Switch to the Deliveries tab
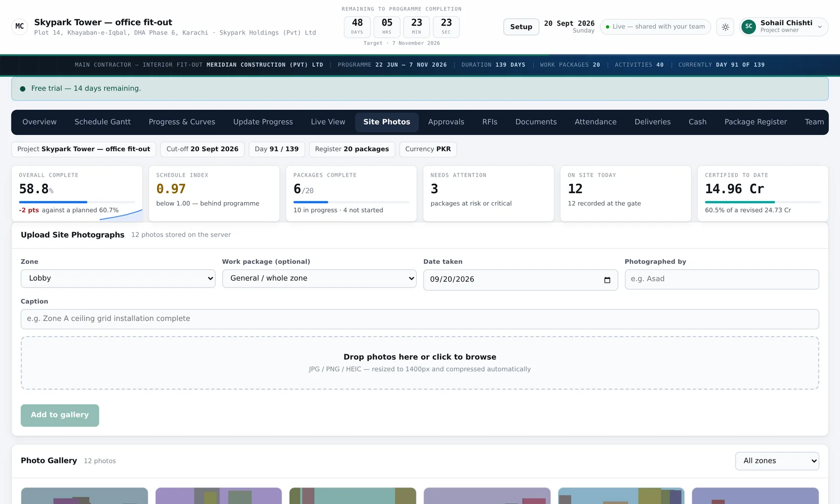Viewport: 840px width, 504px height. pyautogui.click(x=653, y=122)
